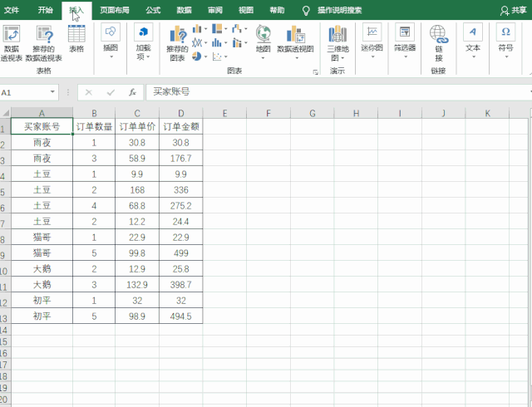Select column D header
Image resolution: width=532 pixels, height=407 pixels.
[x=181, y=113]
